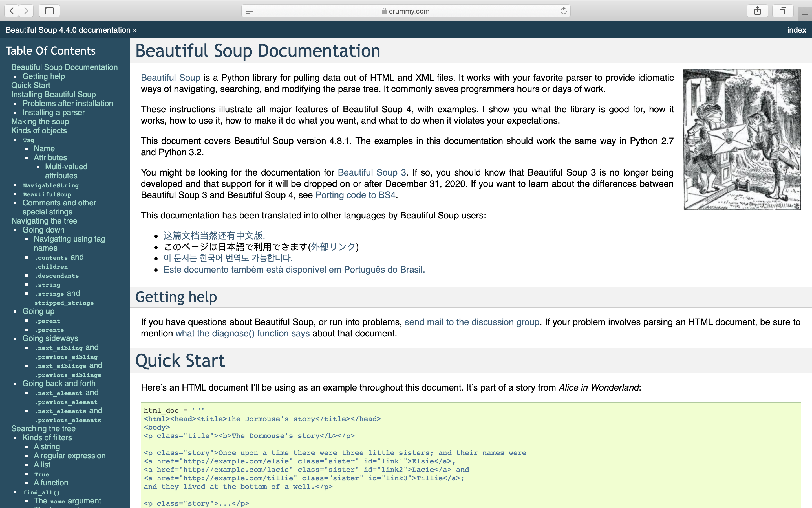Open Multi-valued attributes in sidebar
This screenshot has height=508, width=812.
click(x=66, y=171)
